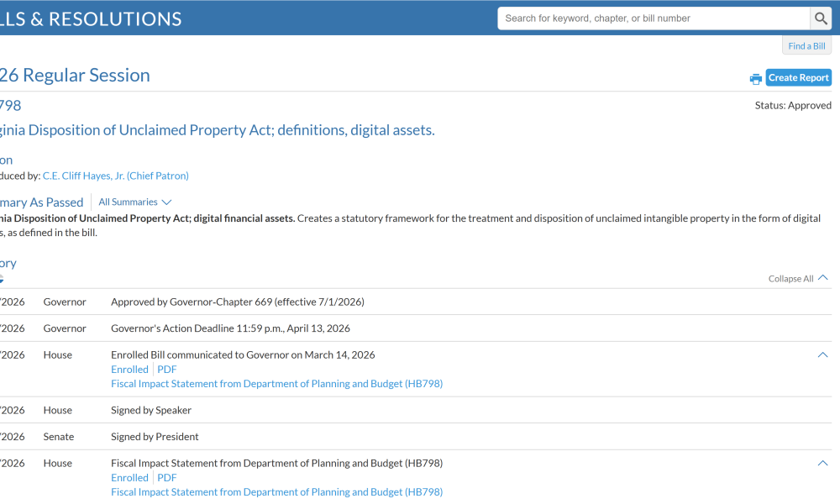Expand the All Summaries dropdown

[134, 202]
